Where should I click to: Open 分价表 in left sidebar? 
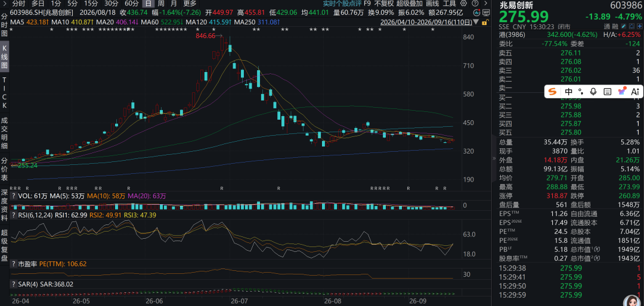click(5, 168)
